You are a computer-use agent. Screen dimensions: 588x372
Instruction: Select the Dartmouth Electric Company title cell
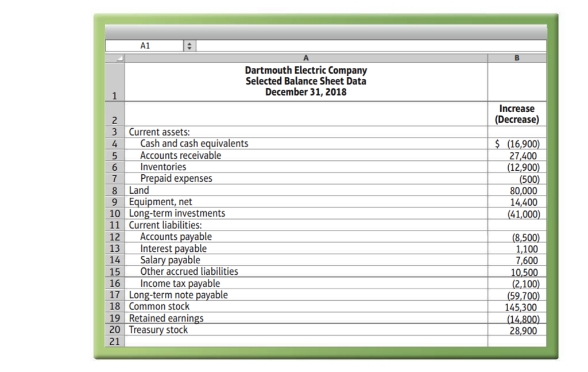[x=306, y=80]
